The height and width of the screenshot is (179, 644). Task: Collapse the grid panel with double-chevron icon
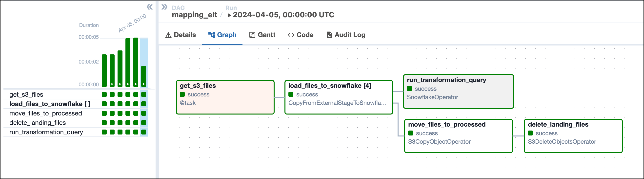point(149,7)
